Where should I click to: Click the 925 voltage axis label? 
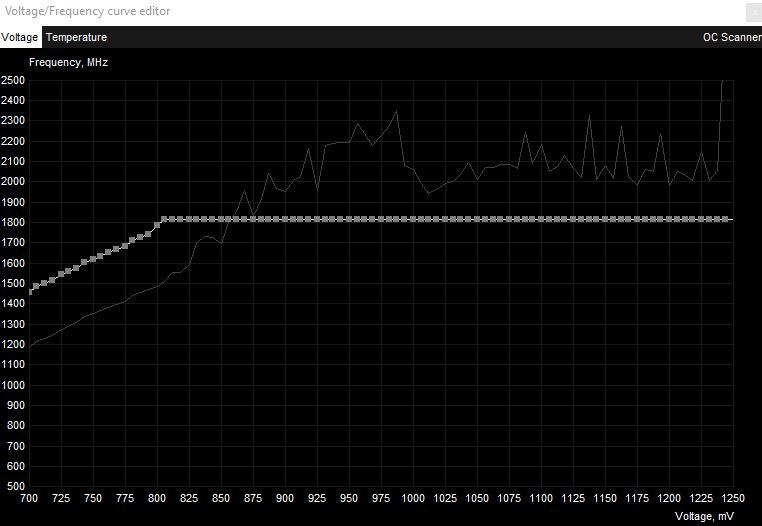coord(317,498)
